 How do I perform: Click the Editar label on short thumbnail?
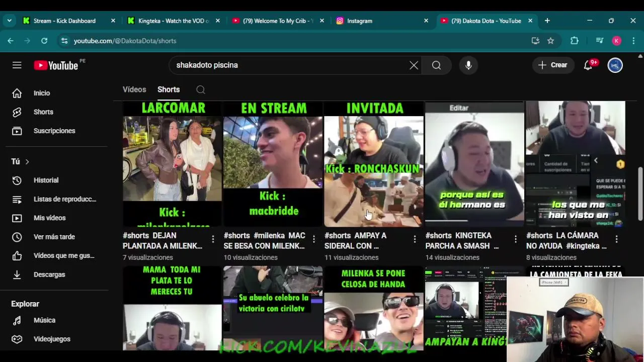tap(458, 108)
